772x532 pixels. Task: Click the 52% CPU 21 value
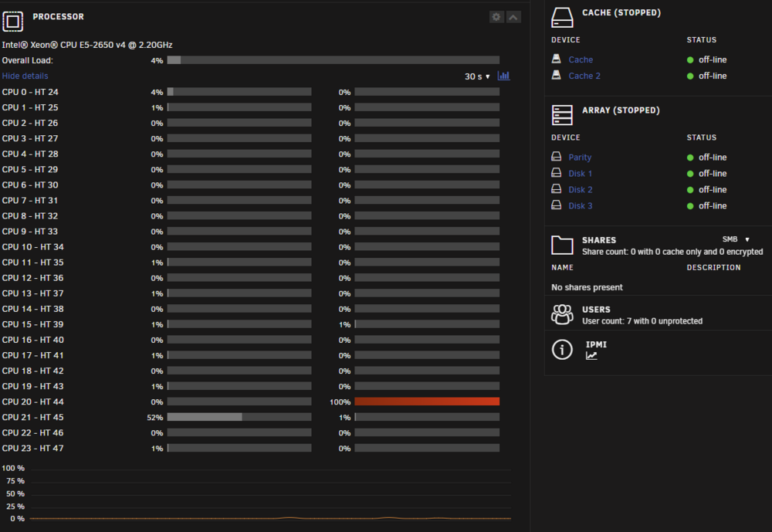point(155,418)
